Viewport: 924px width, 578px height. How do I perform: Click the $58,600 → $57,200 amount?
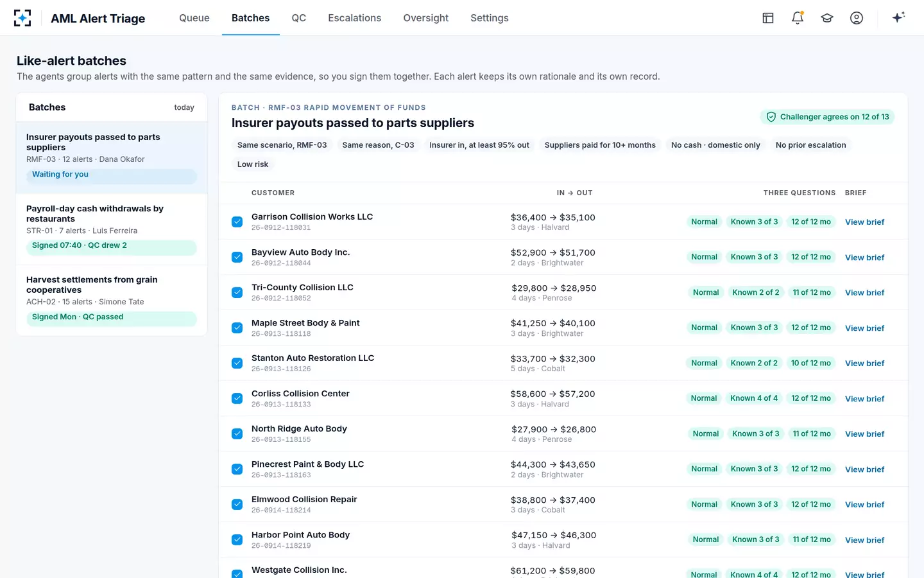pos(552,394)
